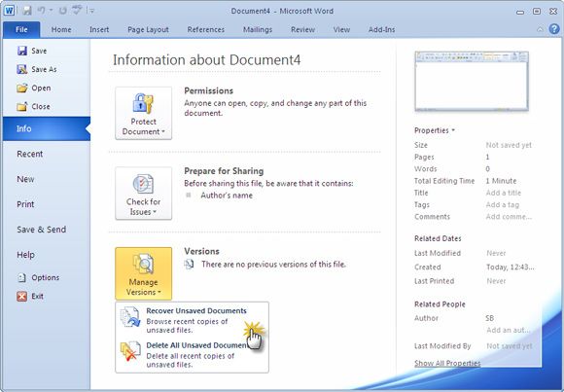Open the File tab
Screen dimensions: 564x392
(x=21, y=29)
